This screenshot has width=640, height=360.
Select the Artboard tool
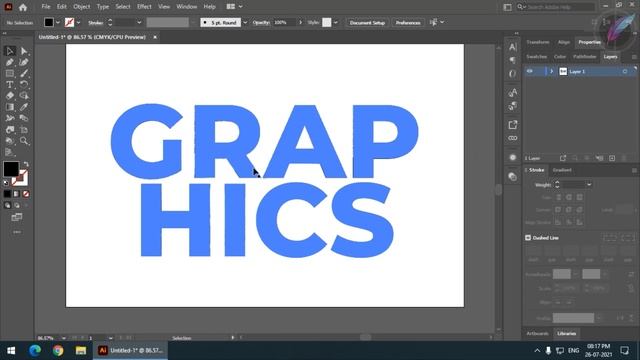(x=24, y=130)
